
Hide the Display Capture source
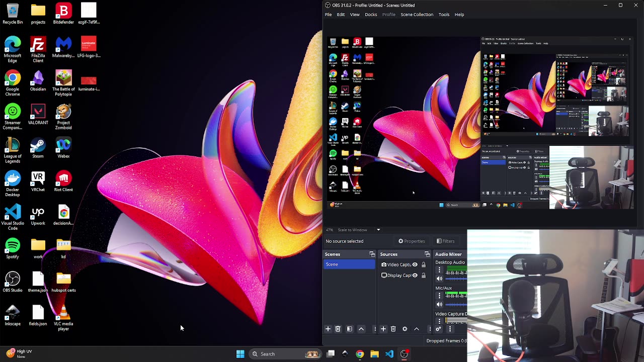click(415, 276)
